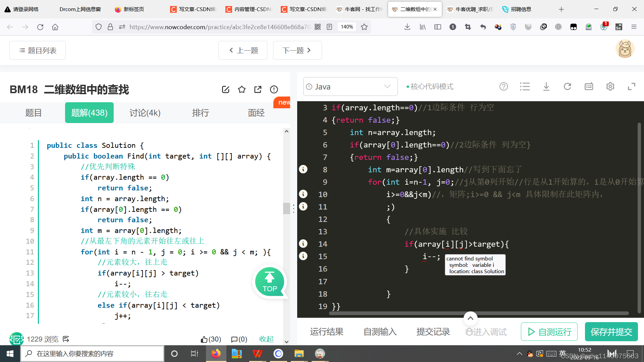Click the 自测运行 run button
This screenshot has height=362, width=644.
pos(549,332)
